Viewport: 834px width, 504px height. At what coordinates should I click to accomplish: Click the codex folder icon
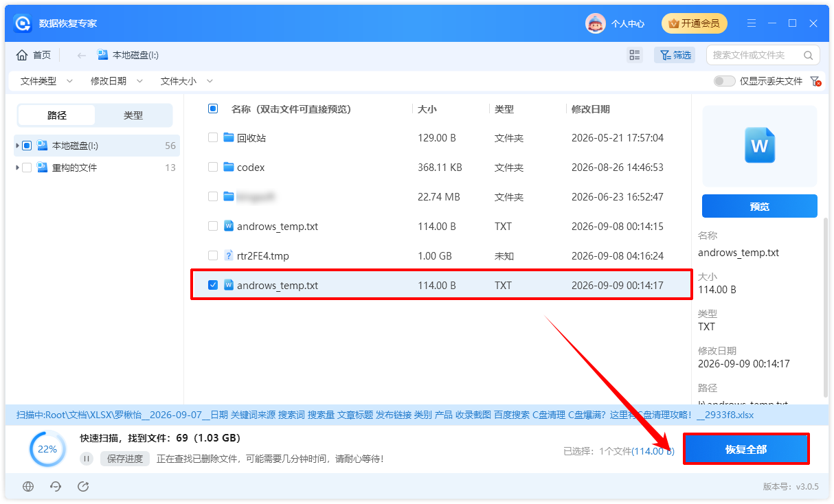[x=229, y=168]
